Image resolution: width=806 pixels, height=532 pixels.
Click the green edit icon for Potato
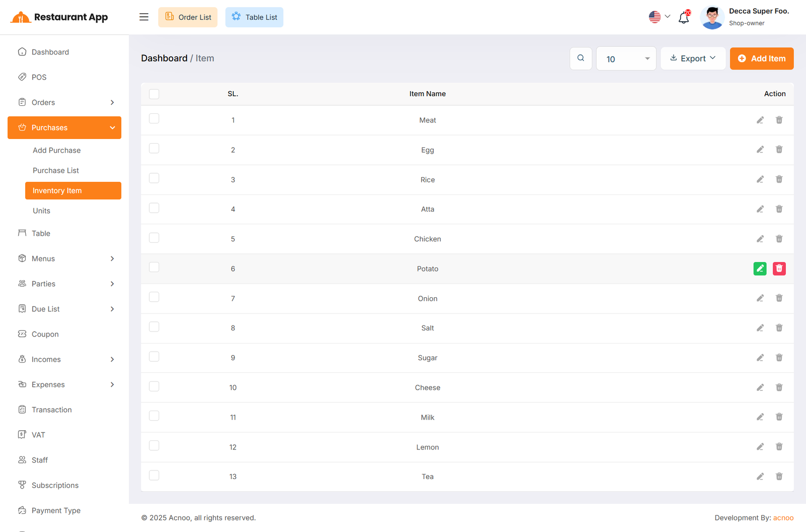(760, 269)
